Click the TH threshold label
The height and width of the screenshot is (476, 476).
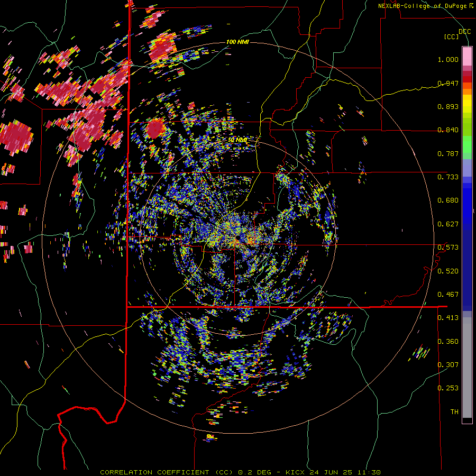[454, 412]
